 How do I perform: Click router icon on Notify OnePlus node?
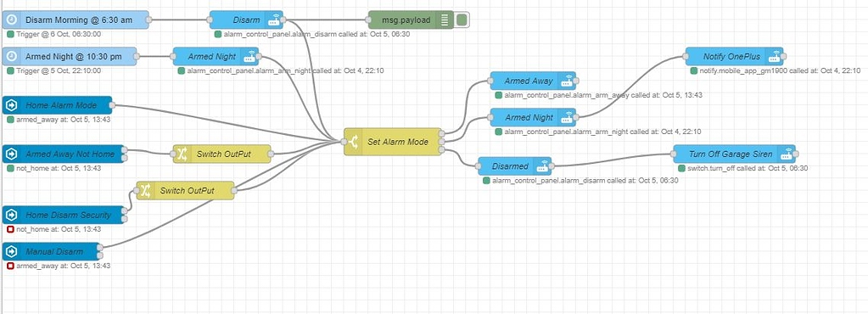point(775,57)
